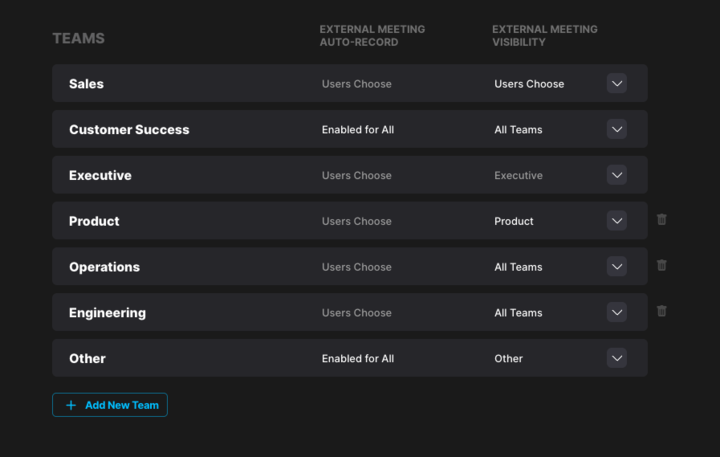Expand the Operations row chevron dropdown
Image resolution: width=720 pixels, height=457 pixels.
pos(617,266)
